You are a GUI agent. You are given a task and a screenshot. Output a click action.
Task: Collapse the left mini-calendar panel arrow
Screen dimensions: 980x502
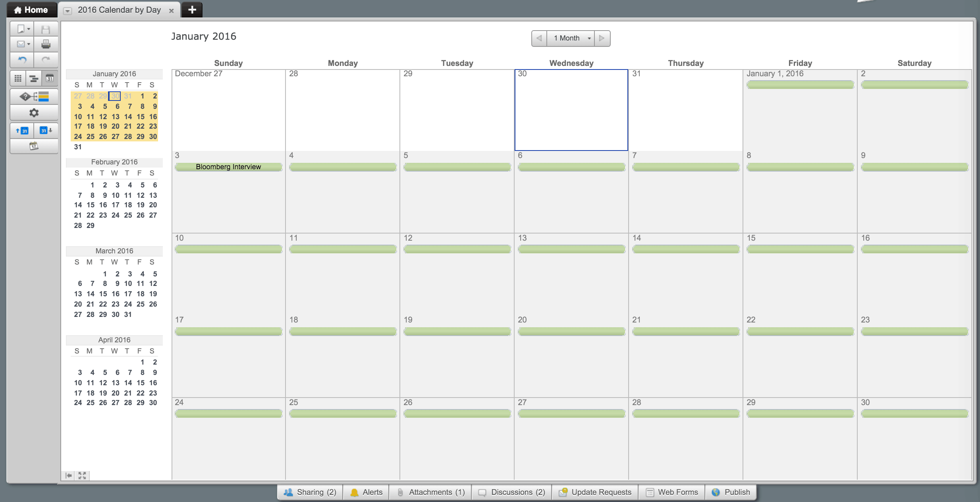click(x=69, y=475)
